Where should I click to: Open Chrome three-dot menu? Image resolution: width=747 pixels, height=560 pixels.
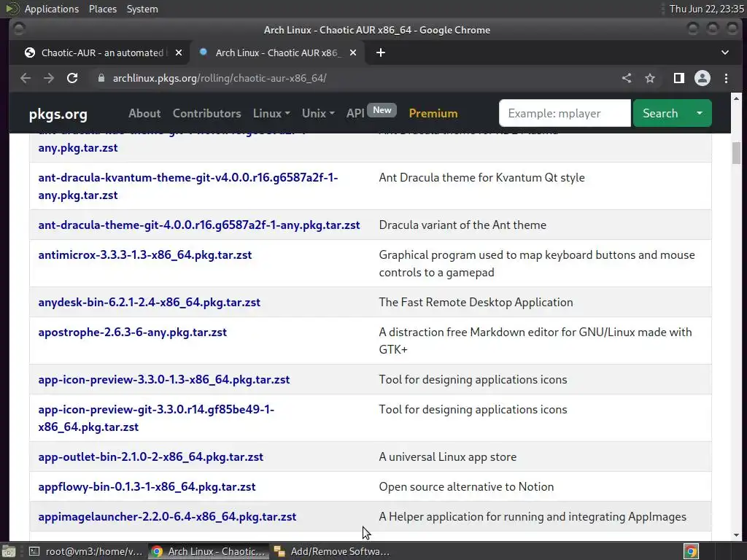[726, 78]
